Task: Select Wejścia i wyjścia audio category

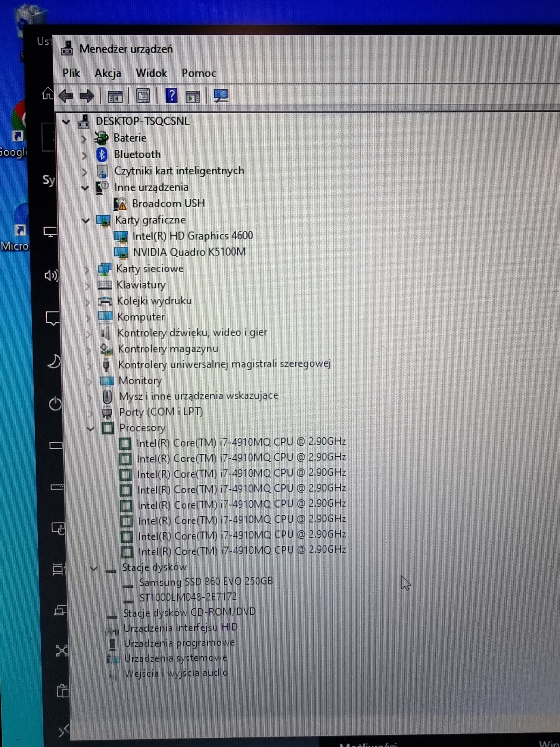Action: pyautogui.click(x=176, y=673)
